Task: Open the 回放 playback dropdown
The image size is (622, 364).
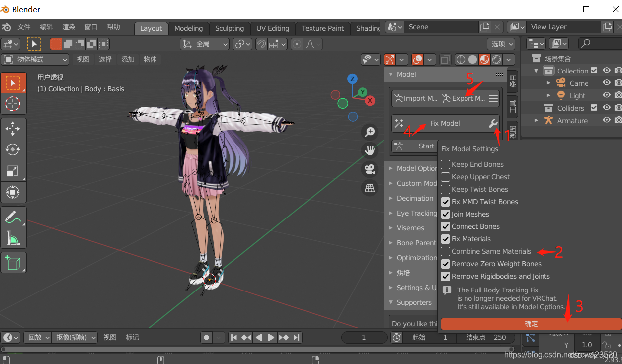Action: 38,337
